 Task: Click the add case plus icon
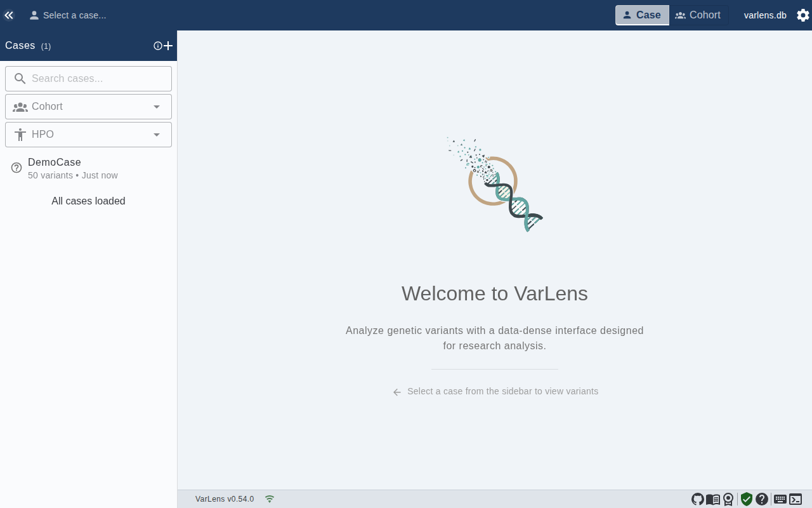coord(168,46)
